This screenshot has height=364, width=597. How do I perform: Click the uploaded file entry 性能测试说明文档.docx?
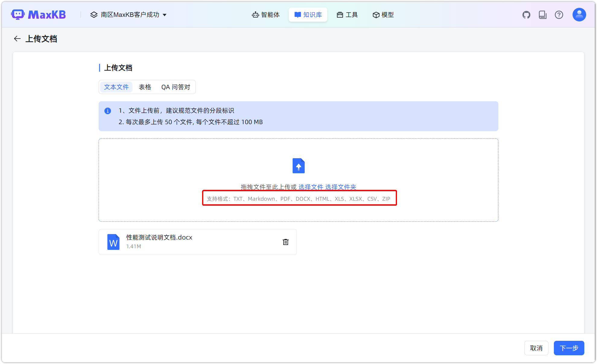pos(198,242)
